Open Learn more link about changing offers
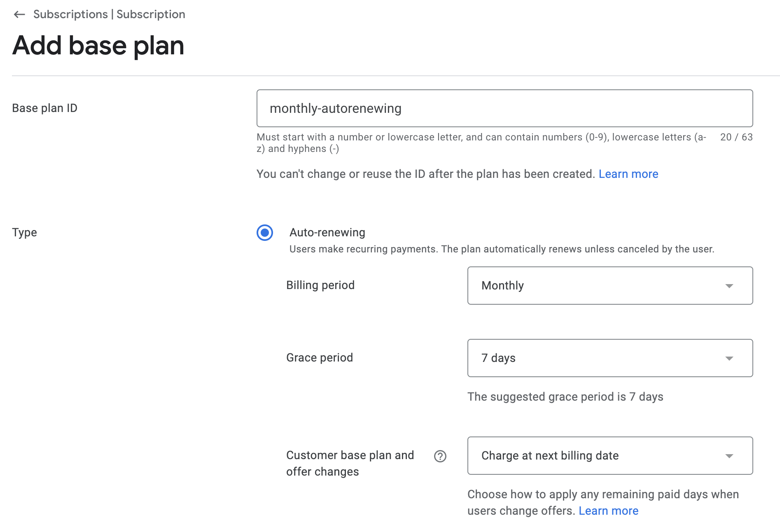 click(608, 511)
